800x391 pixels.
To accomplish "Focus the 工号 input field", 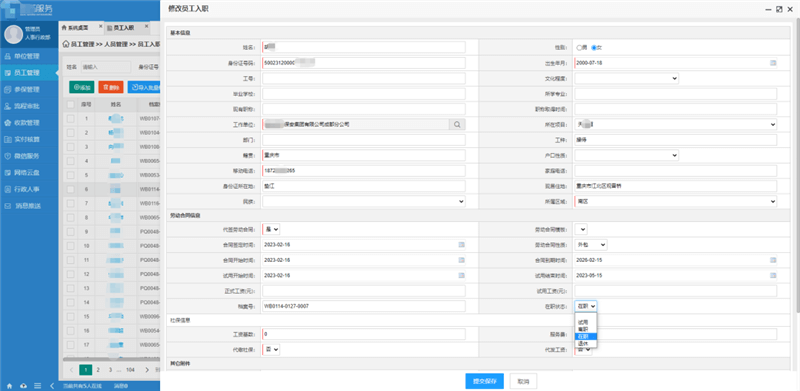I will 364,78.
